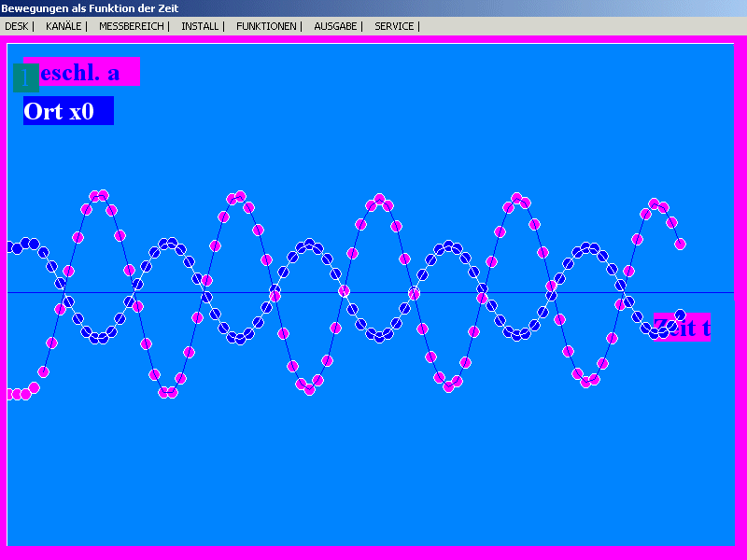Screen dimensions: 747x560
Task: Select the SERVICE menu
Action: [x=394, y=26]
